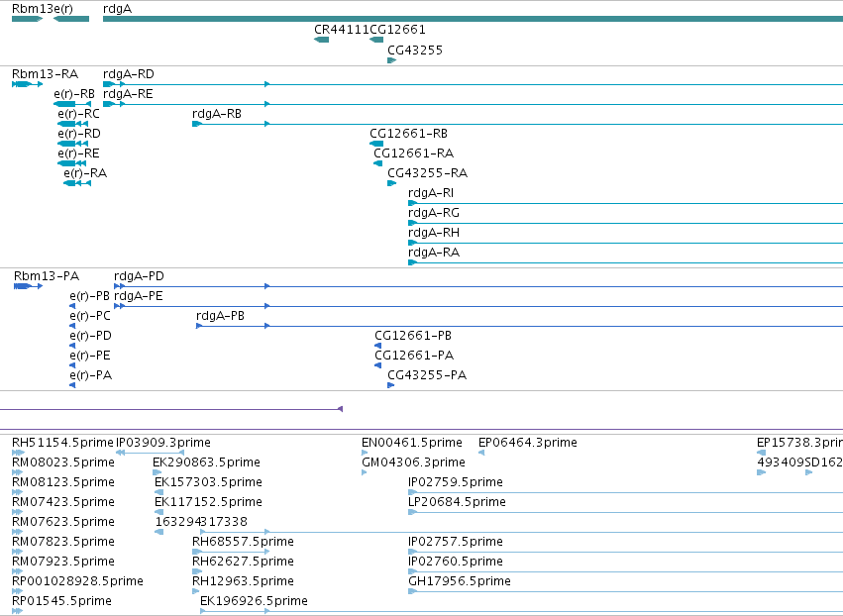843x616 pixels.
Task: Select the e(r)-PA protein label
Action: click(91, 375)
